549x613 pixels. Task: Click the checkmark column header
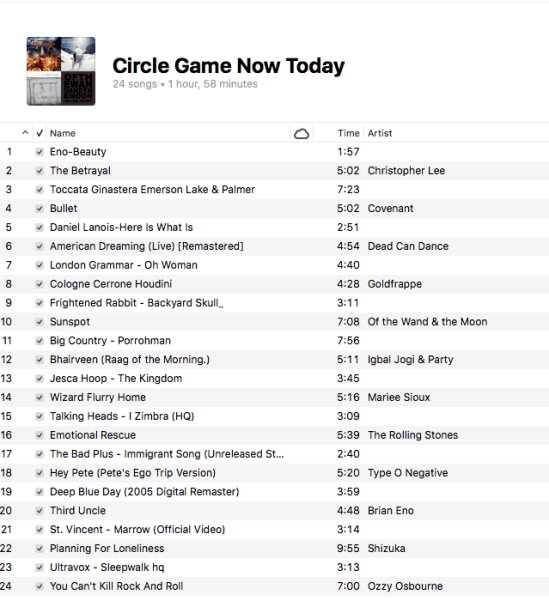(39, 133)
